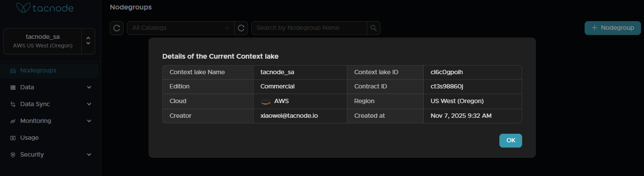Expand the Data Sync menu chevron

click(x=89, y=104)
